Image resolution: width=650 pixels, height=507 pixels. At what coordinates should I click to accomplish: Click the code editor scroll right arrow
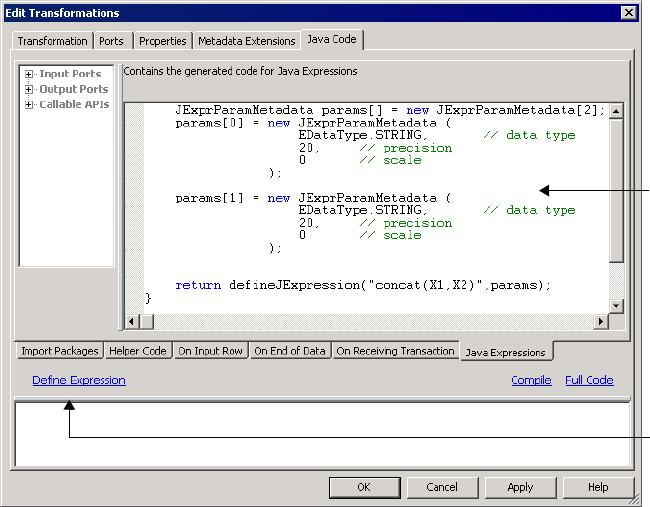point(601,321)
